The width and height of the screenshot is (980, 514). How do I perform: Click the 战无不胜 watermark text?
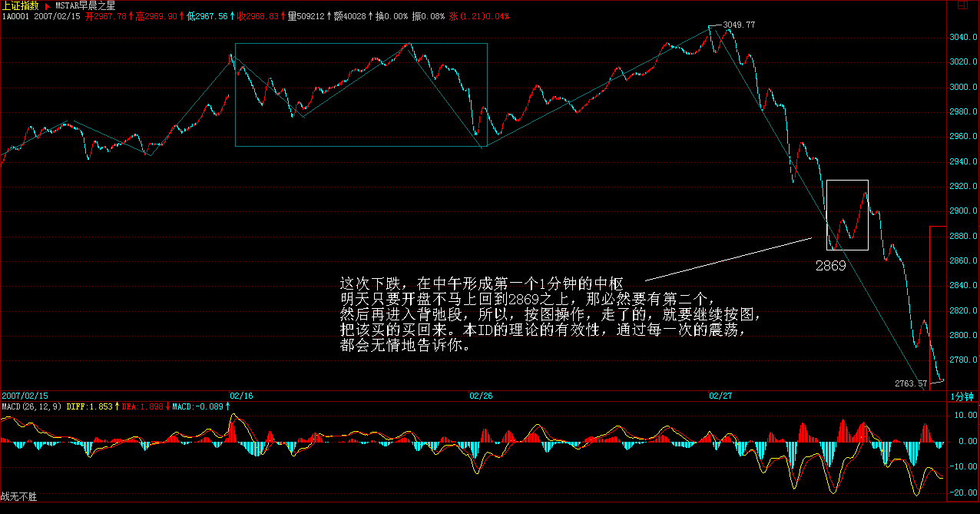[18, 497]
